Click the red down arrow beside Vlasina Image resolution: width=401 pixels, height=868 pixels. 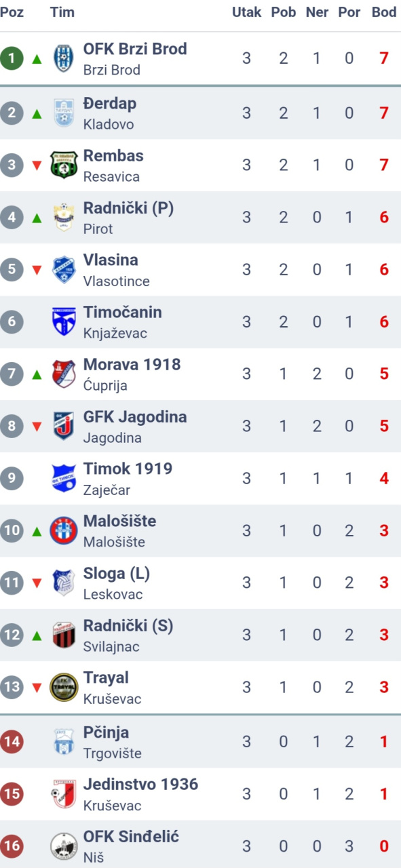pos(37,270)
